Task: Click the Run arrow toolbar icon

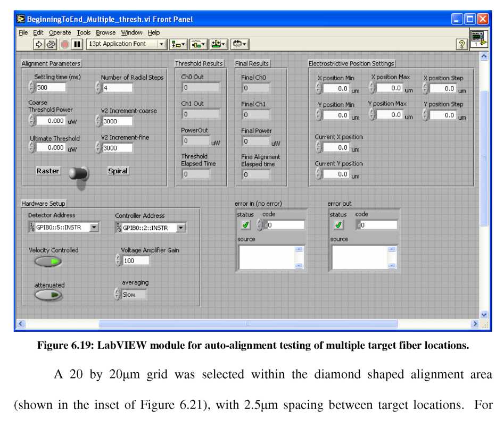Action: tap(38, 44)
